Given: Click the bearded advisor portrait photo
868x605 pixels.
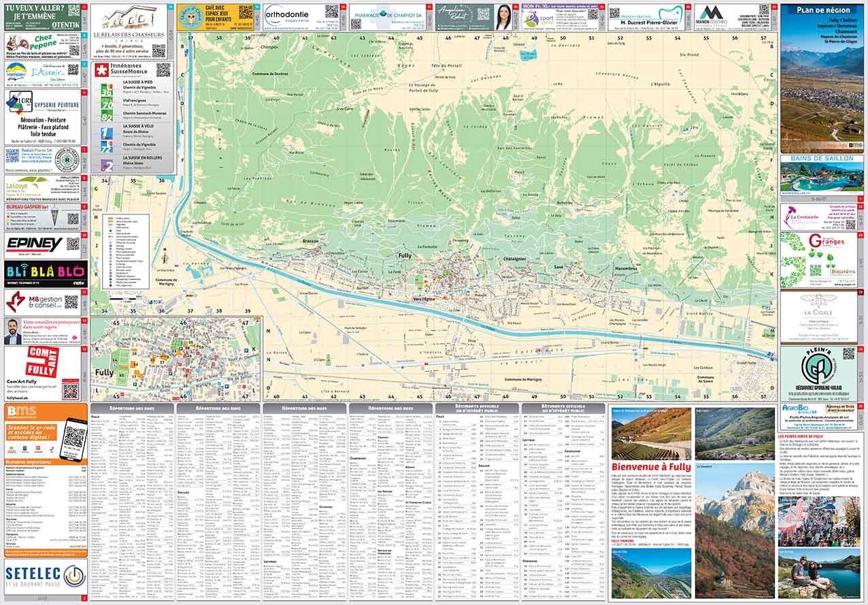Looking at the screenshot, I should (13, 332).
